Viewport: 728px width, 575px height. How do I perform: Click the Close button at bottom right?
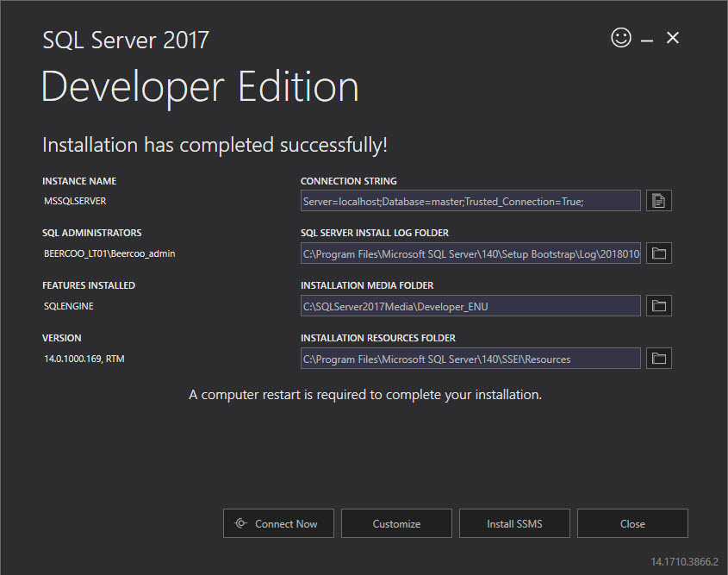tap(632, 523)
